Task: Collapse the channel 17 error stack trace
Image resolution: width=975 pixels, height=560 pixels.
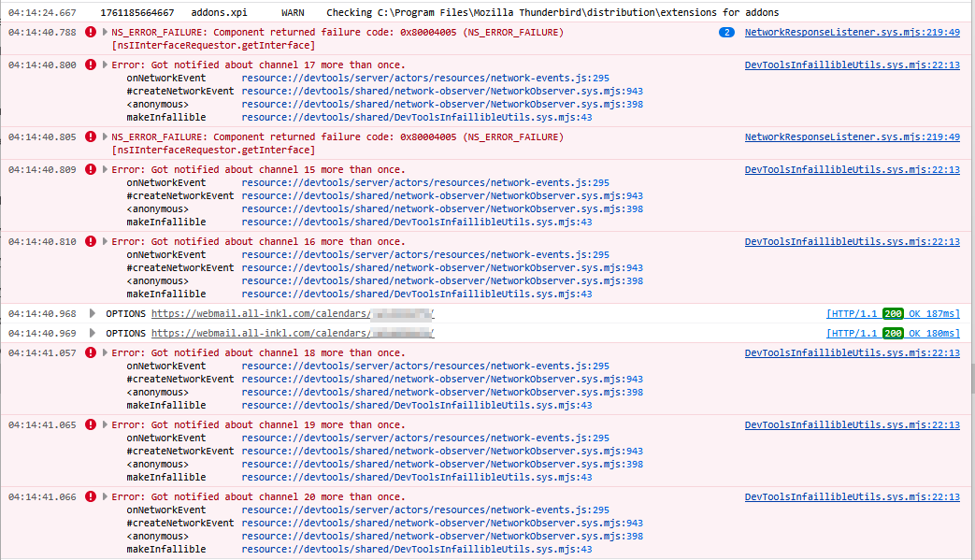Action: [105, 65]
